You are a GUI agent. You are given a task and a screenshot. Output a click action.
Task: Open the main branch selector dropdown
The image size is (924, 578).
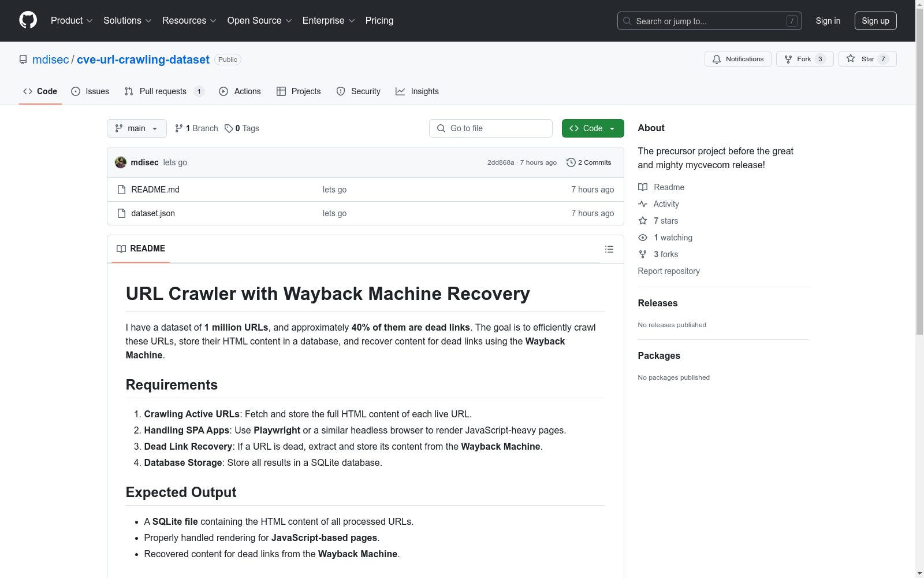click(x=137, y=128)
